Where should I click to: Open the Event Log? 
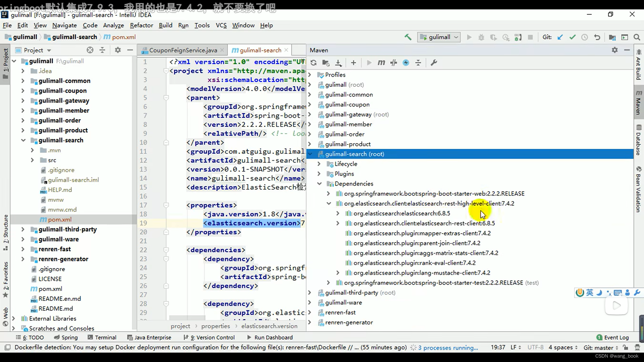tap(613, 337)
